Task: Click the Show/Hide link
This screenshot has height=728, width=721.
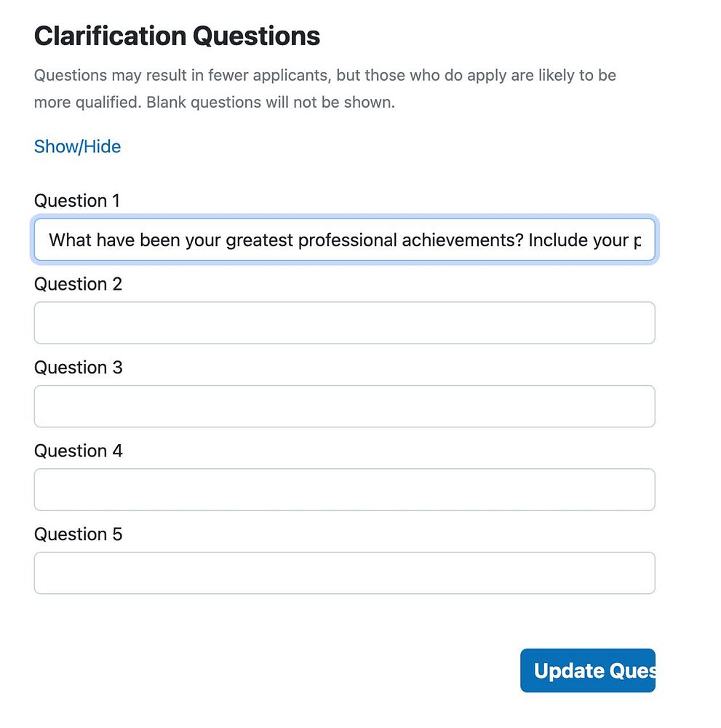Action: pos(77,146)
